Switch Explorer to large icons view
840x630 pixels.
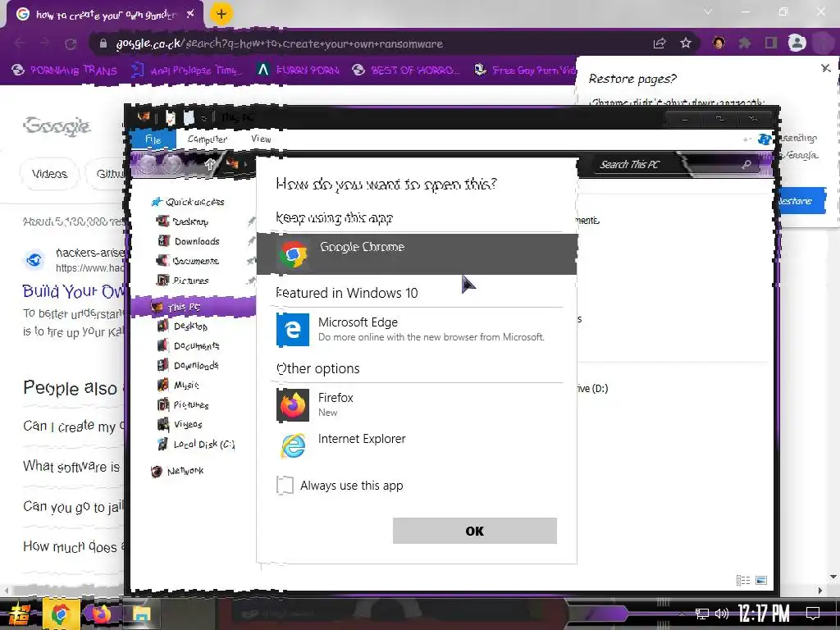coord(761,580)
